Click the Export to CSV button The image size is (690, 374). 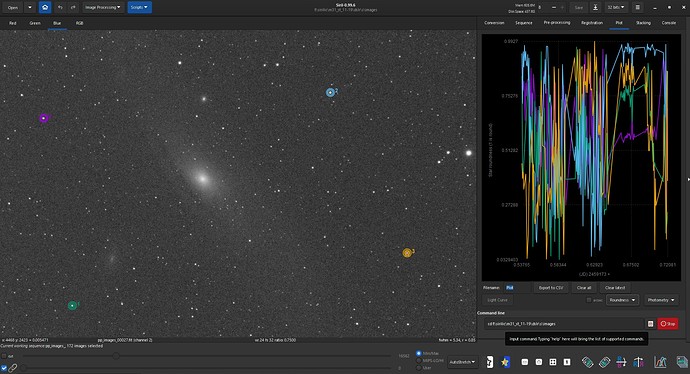551,288
